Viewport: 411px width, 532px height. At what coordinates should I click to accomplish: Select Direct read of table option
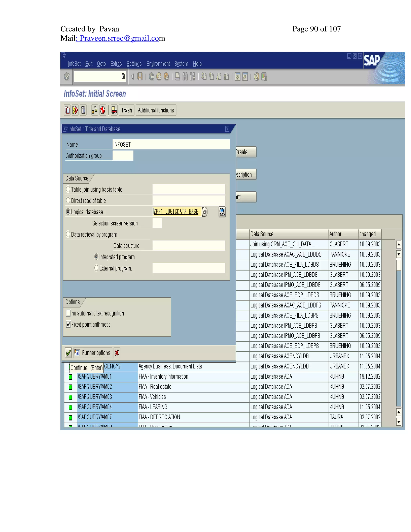68,201
